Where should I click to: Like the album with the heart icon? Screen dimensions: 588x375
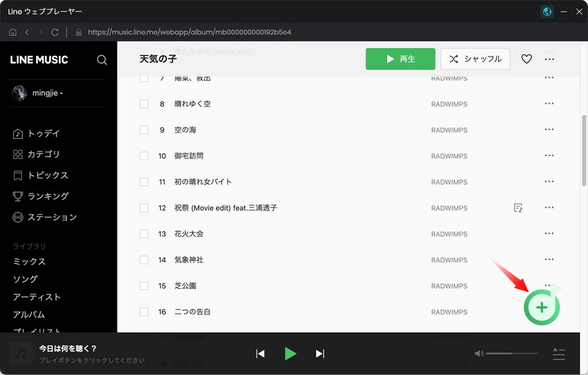526,59
